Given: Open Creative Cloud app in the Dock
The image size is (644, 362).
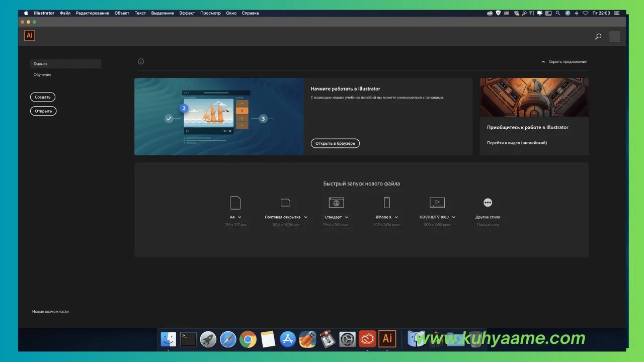Looking at the screenshot, I should click(367, 339).
